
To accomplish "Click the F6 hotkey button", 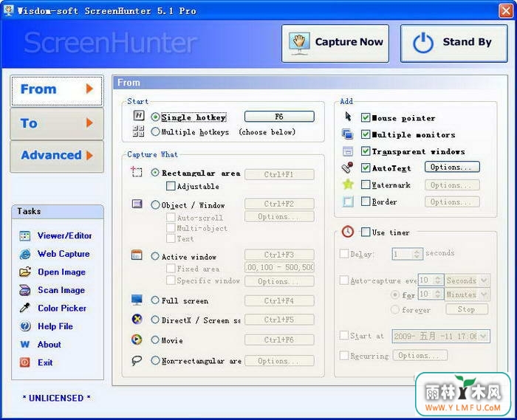I will 279,117.
